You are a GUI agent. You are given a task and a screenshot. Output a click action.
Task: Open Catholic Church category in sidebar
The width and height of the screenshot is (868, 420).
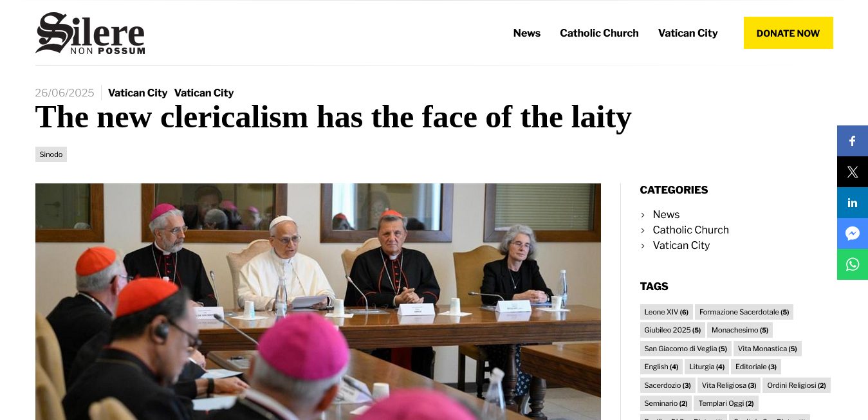(x=690, y=230)
